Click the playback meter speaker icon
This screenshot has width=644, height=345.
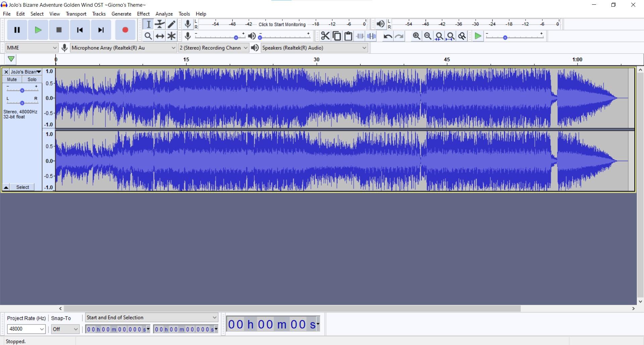(x=380, y=24)
